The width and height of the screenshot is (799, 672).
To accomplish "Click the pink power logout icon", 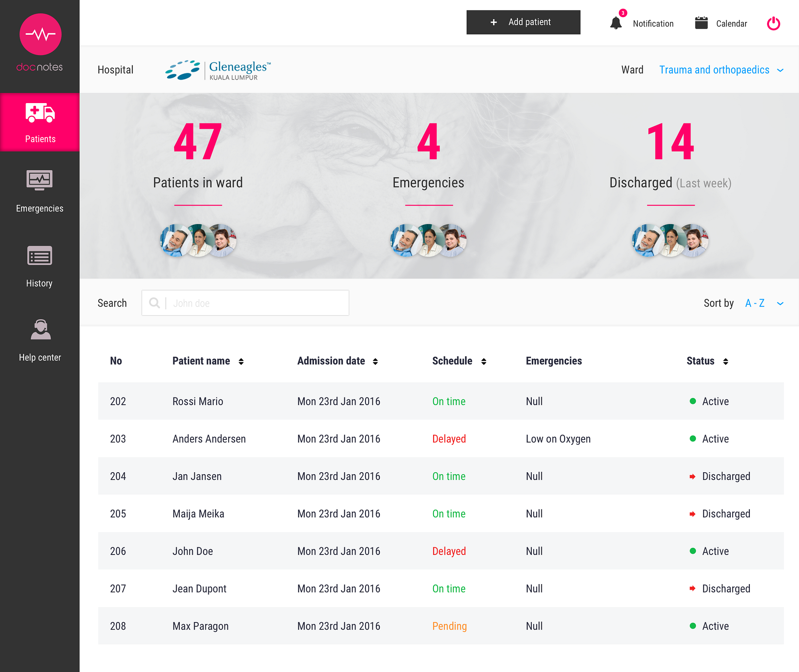I will (x=773, y=23).
